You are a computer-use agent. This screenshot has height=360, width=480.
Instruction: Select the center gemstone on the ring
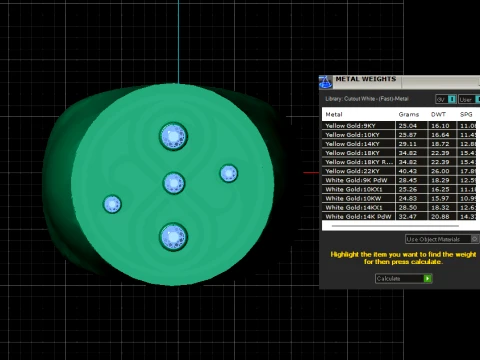pos(174,183)
